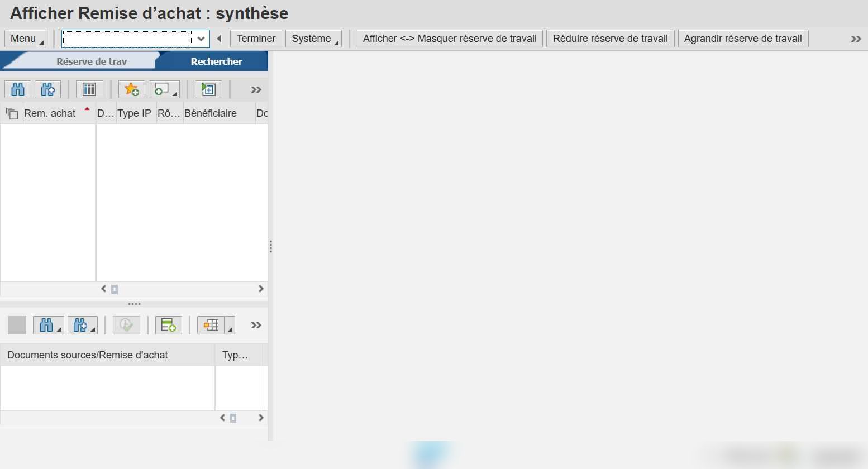Viewport: 868px width, 469px height.
Task: Click the Rô… column header
Action: pyautogui.click(x=169, y=113)
